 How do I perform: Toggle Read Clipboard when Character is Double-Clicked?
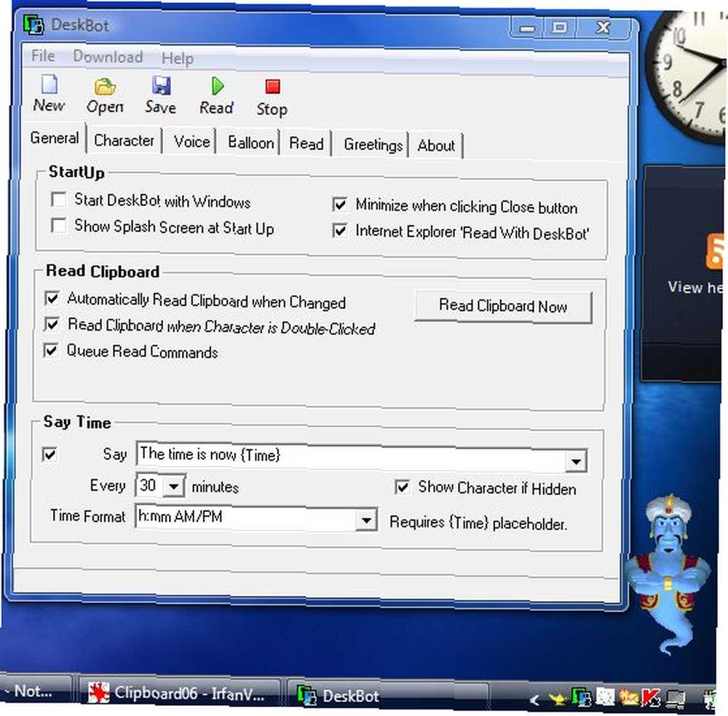(52, 324)
